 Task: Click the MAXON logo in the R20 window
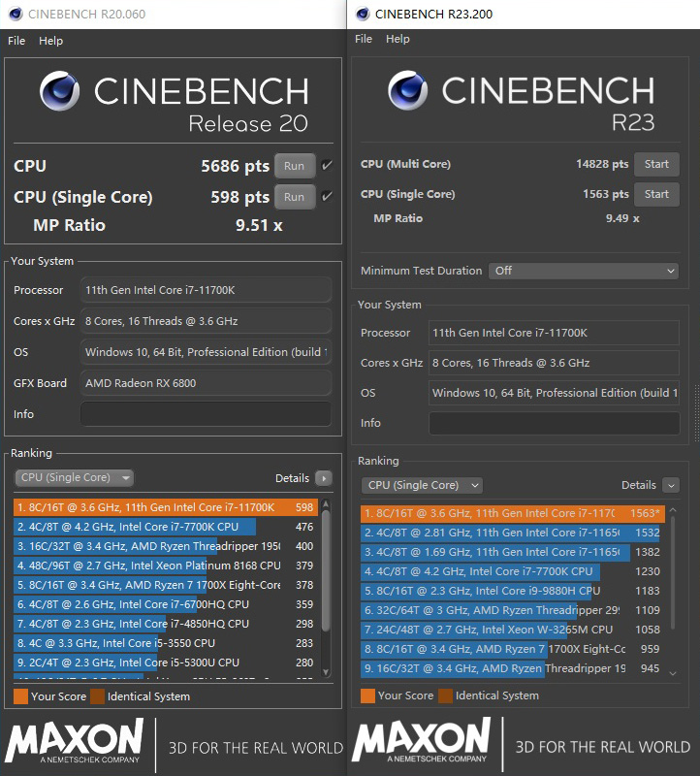click(x=75, y=741)
